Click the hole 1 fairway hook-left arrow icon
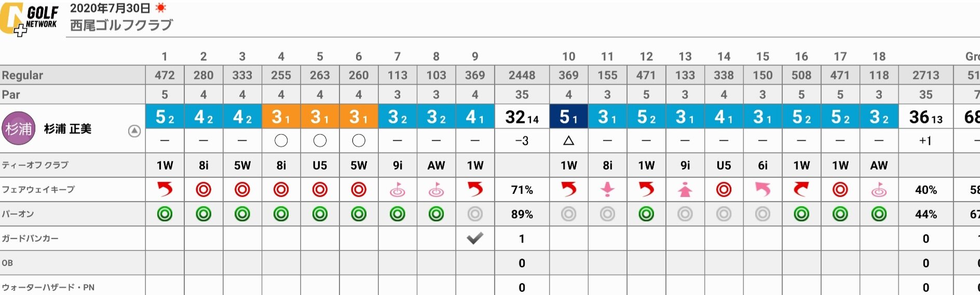 pyautogui.click(x=165, y=190)
